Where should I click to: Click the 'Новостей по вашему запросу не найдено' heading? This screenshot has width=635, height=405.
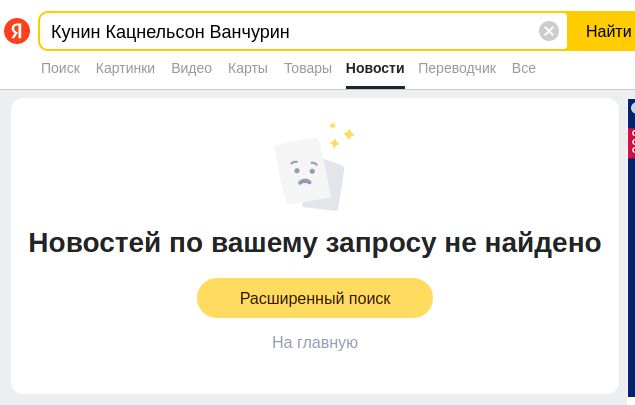click(x=315, y=242)
